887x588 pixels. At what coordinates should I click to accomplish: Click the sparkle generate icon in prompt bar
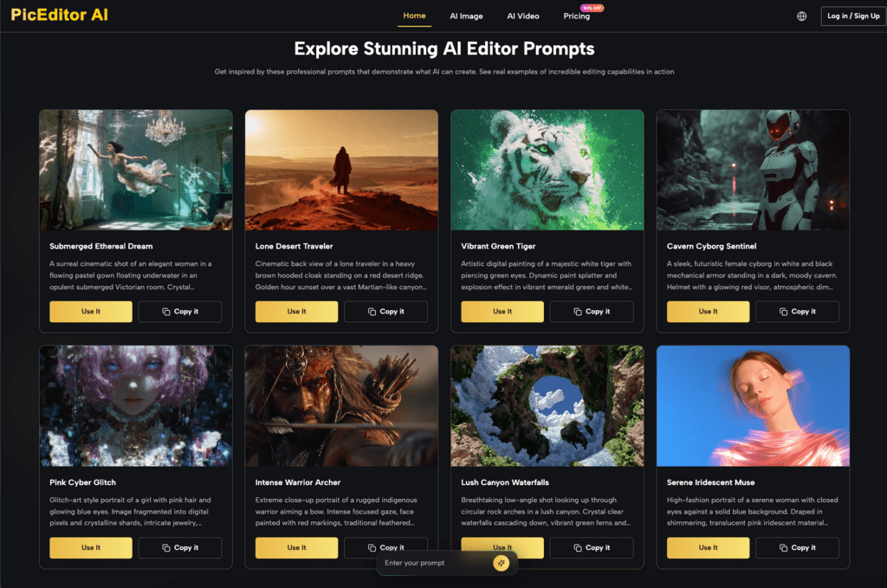[501, 563]
